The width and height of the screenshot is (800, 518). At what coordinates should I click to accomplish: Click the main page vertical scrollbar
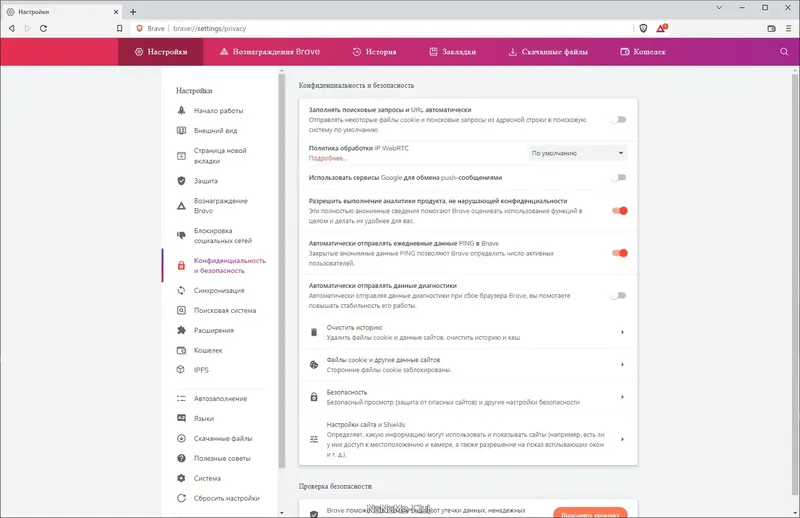[795, 284]
